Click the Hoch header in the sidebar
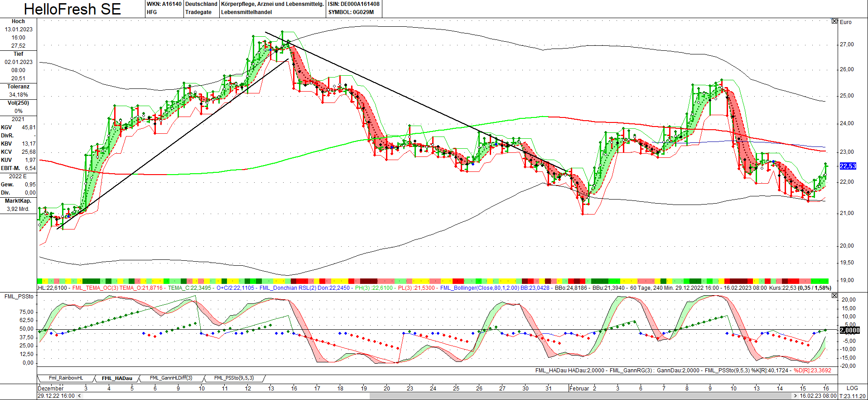The height and width of the screenshot is (400, 868). click(18, 21)
